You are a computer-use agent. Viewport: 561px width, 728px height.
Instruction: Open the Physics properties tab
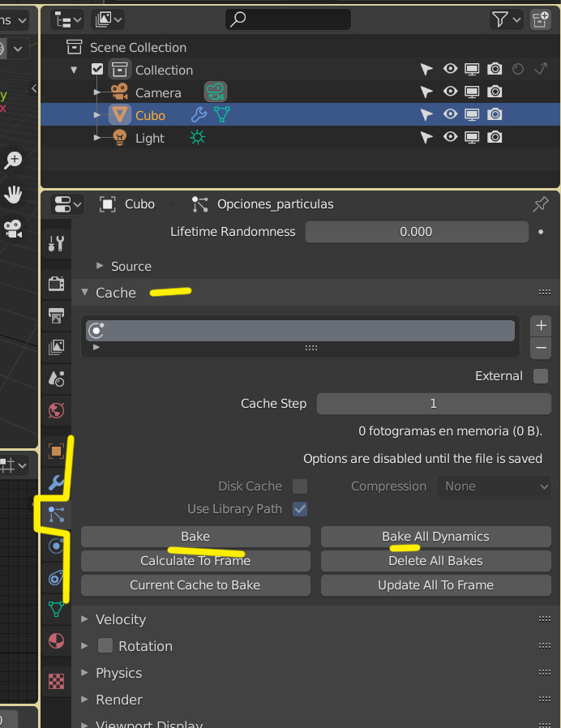point(56,546)
